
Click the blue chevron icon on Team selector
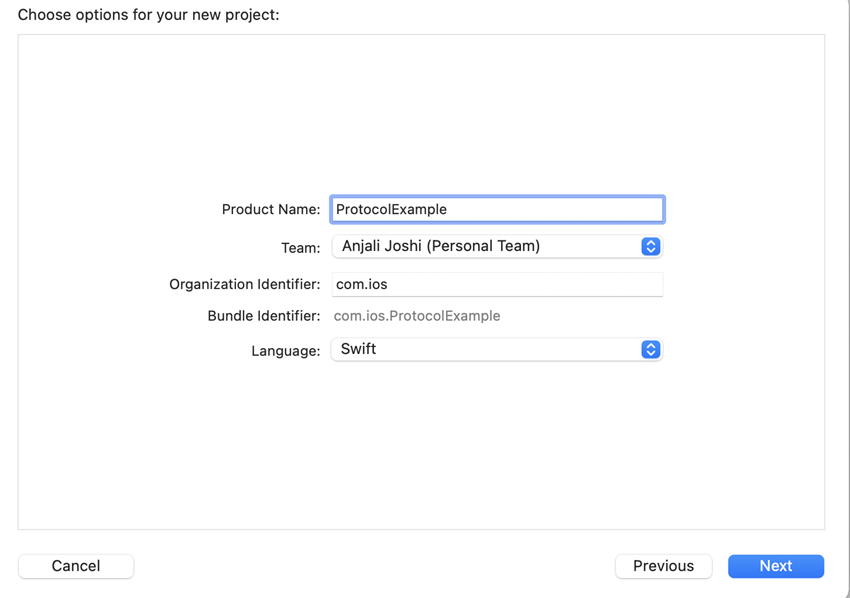coord(651,246)
